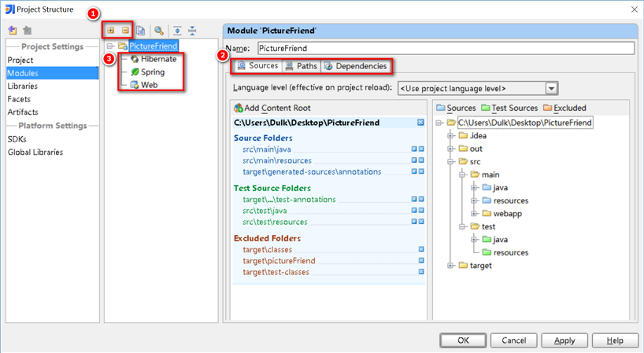Mark as Test Sources button
644x353 pixels.
[509, 108]
